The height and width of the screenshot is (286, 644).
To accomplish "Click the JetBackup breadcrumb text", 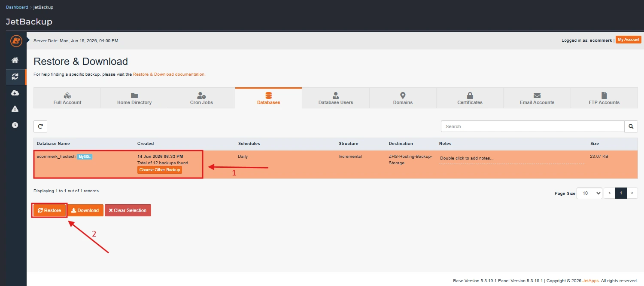I will coord(43,7).
